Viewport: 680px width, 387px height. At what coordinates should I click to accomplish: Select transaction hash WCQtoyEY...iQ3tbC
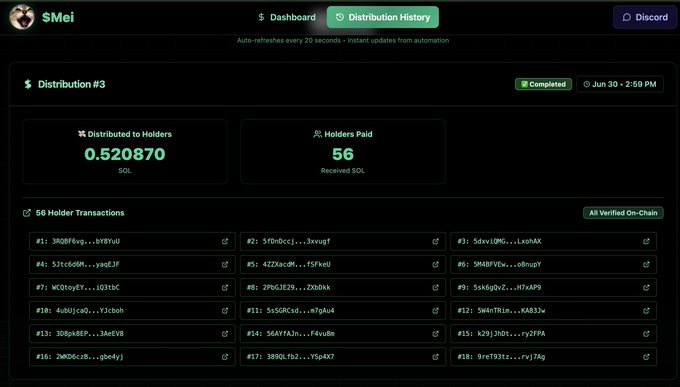pos(86,287)
